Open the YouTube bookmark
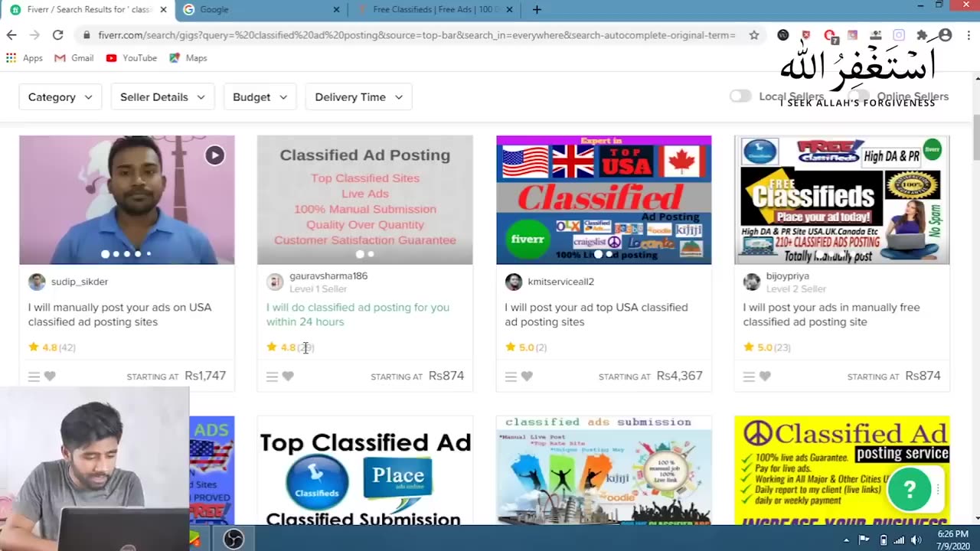 pyautogui.click(x=132, y=58)
